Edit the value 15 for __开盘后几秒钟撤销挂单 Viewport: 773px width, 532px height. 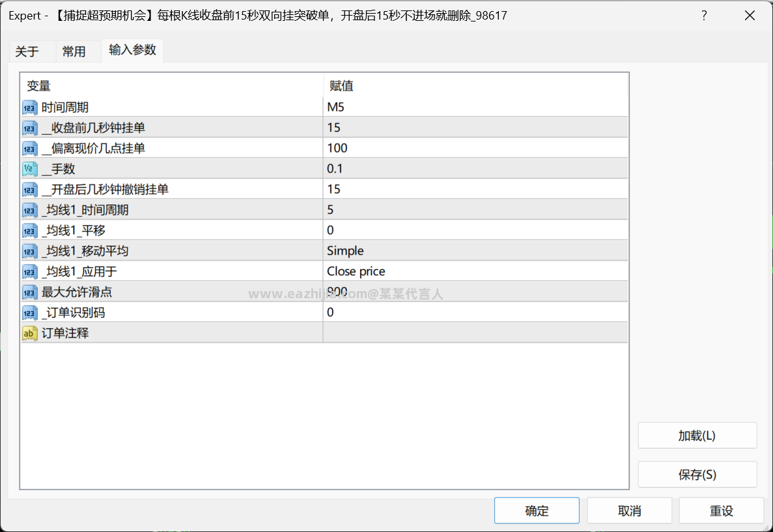(475, 189)
